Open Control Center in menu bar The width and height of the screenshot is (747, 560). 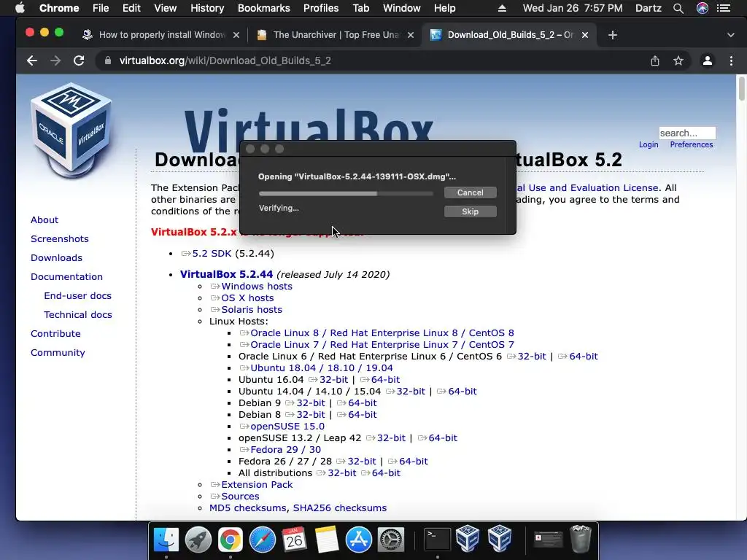(x=724, y=8)
